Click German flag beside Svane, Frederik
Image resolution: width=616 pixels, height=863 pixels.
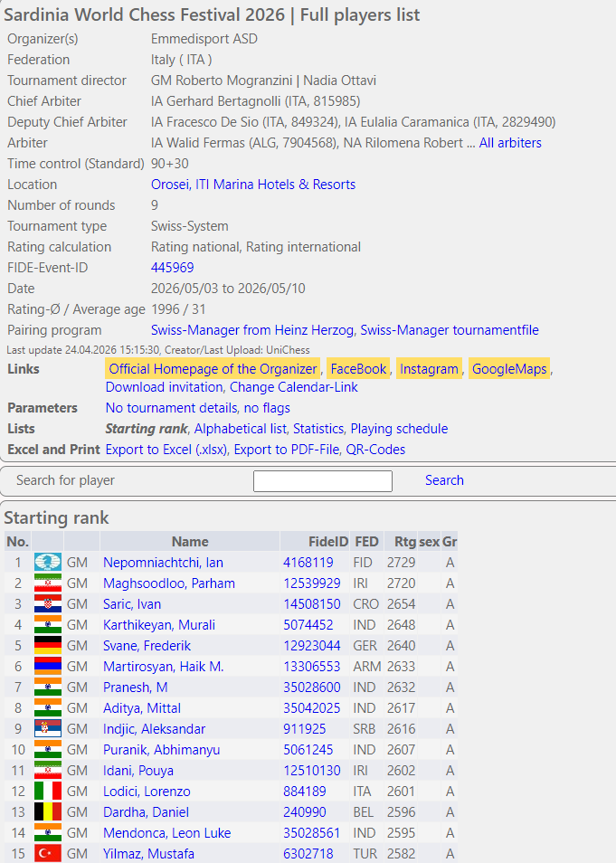click(x=48, y=645)
